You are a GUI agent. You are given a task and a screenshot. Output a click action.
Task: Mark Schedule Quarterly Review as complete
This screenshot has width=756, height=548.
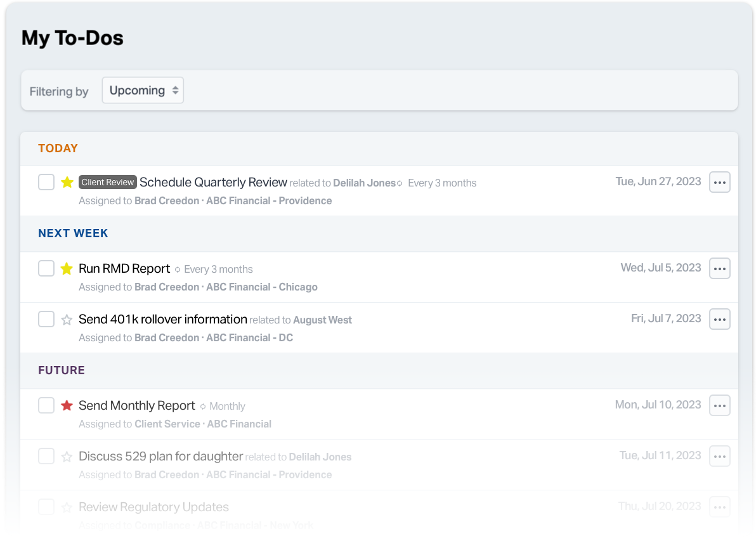click(46, 182)
